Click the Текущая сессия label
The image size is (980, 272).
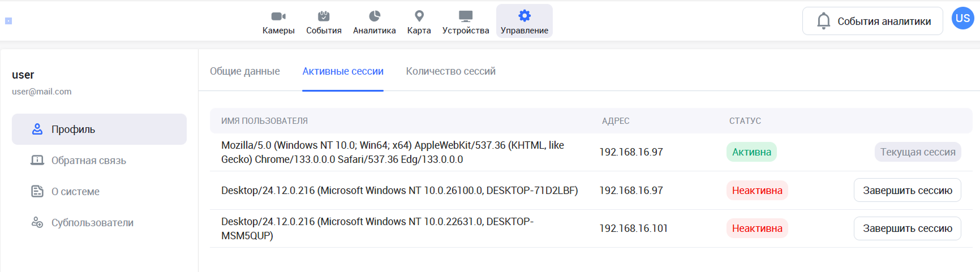(x=917, y=152)
